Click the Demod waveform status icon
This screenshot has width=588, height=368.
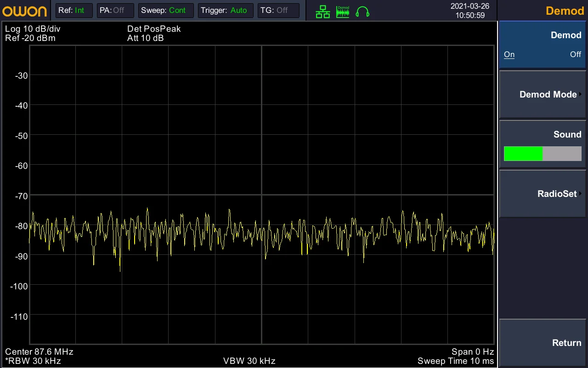pos(343,12)
